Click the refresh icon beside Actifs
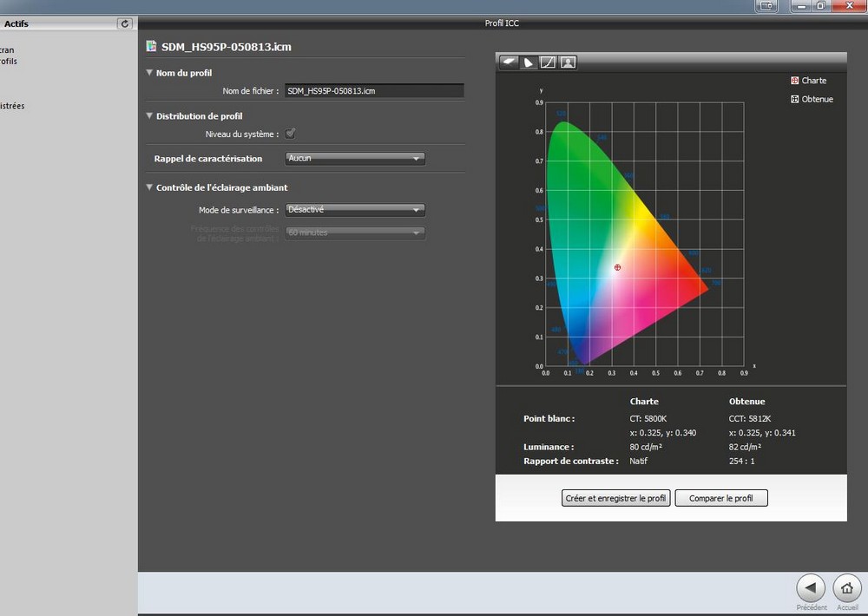Screen dimensions: 868x616 pos(124,23)
